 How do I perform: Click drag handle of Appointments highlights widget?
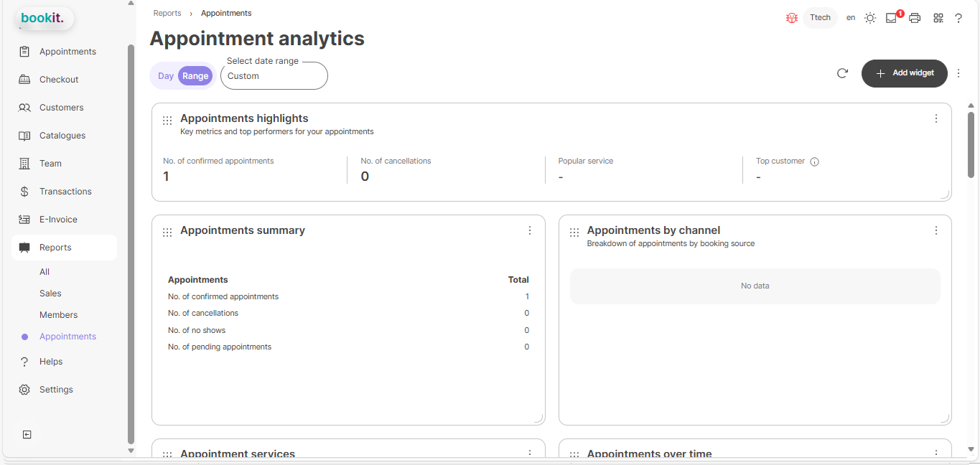pyautogui.click(x=167, y=121)
